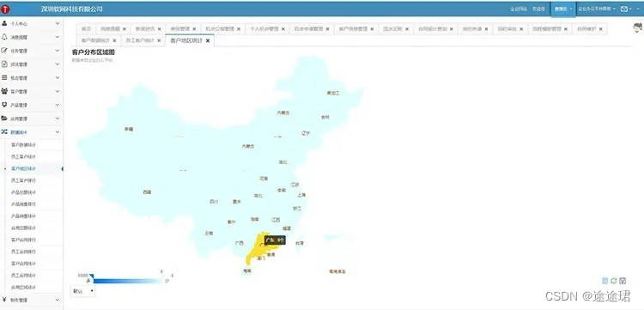Expand the 消息提醒 sidebar chevron
This screenshot has height=310, width=644.
[58, 37]
